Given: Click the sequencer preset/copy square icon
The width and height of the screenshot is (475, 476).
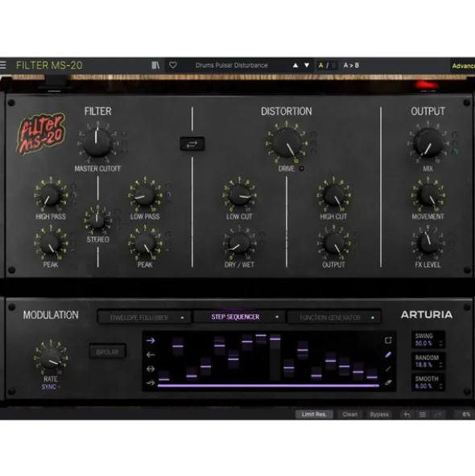Looking at the screenshot, I should point(388,341).
